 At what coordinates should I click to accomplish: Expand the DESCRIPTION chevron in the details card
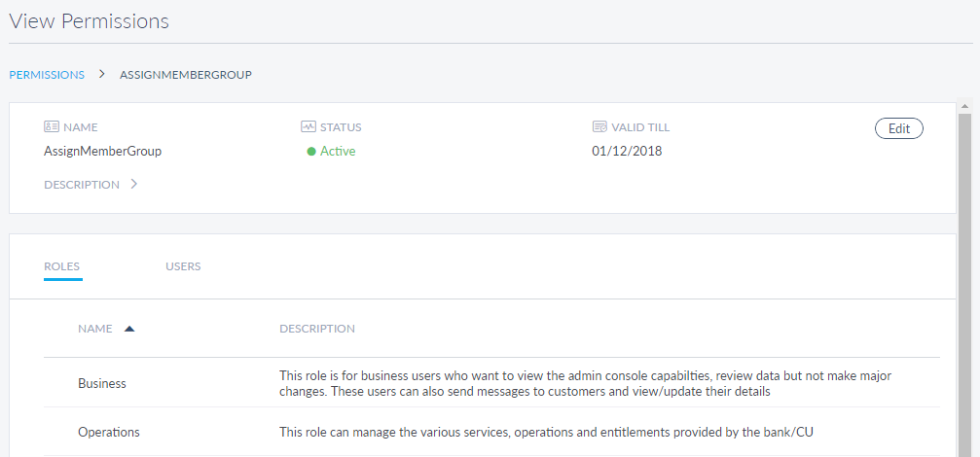pos(133,184)
